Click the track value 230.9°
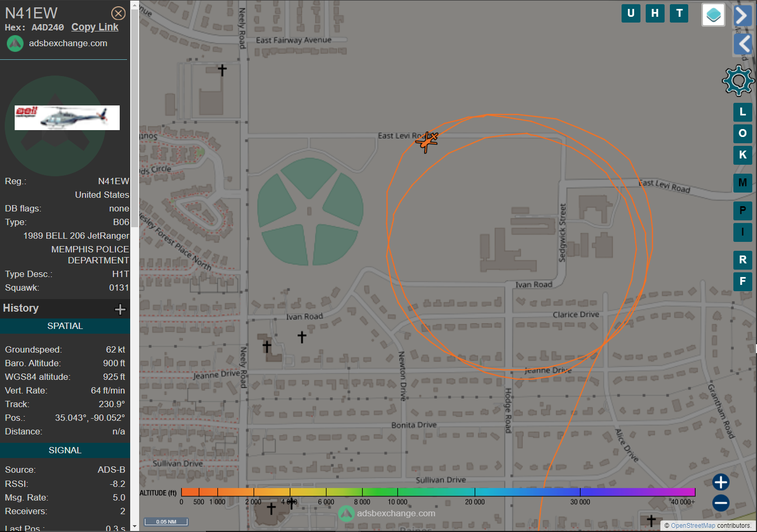Screen dimensions: 757x532 [x=112, y=404]
